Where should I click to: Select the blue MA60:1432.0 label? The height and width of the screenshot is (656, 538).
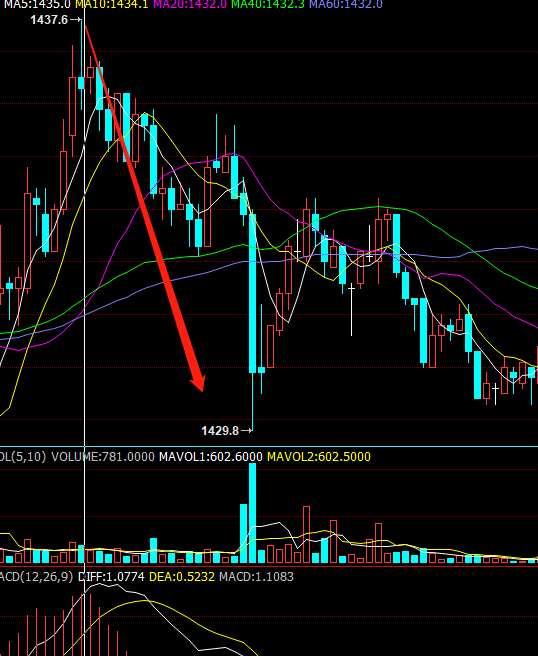(x=346, y=4)
